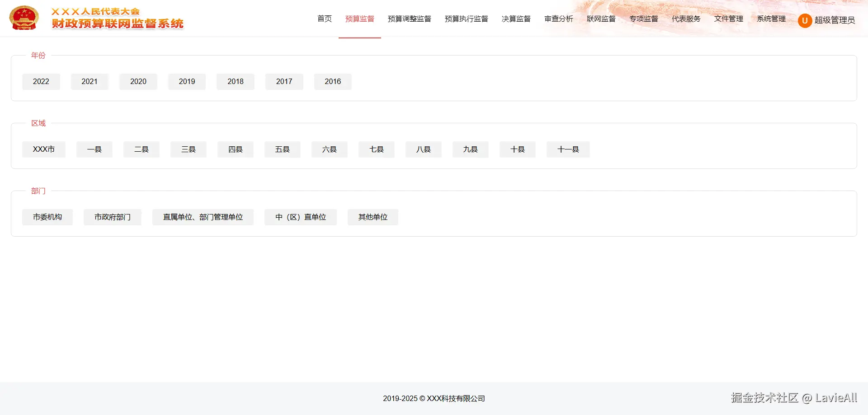The height and width of the screenshot is (415, 868).
Task: Switch to the 预算调整监督 tab
Action: point(409,19)
